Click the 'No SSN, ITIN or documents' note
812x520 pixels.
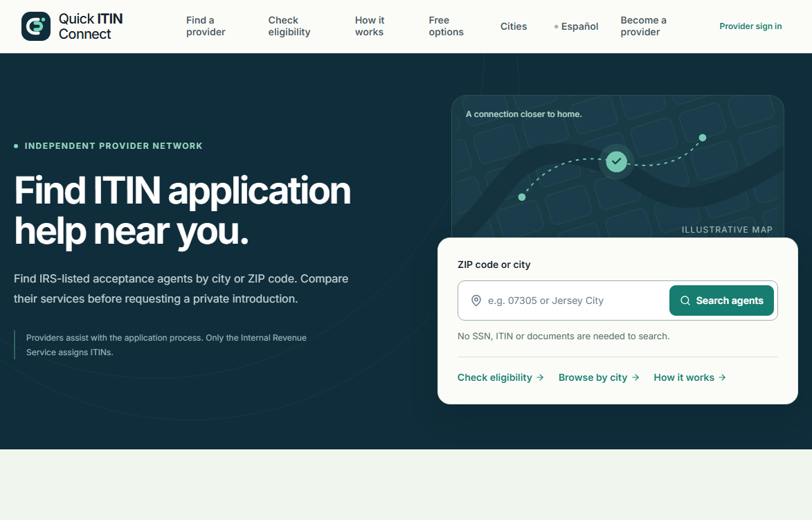click(x=563, y=336)
